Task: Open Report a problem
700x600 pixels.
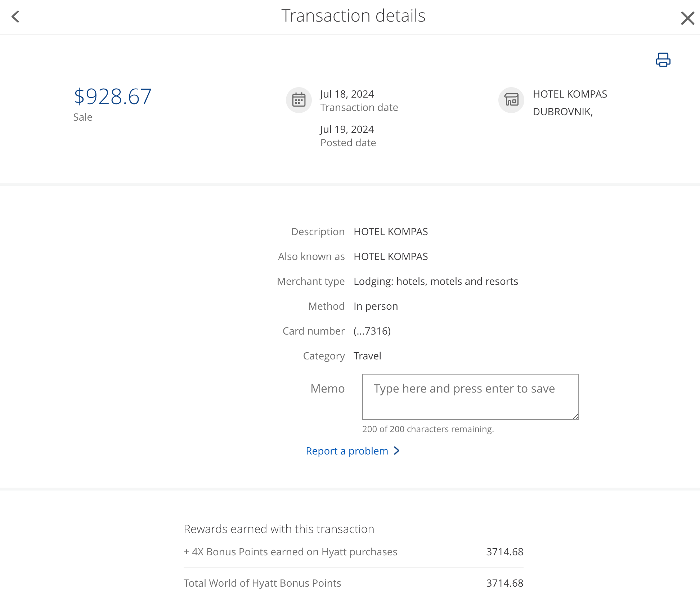Action: [347, 451]
